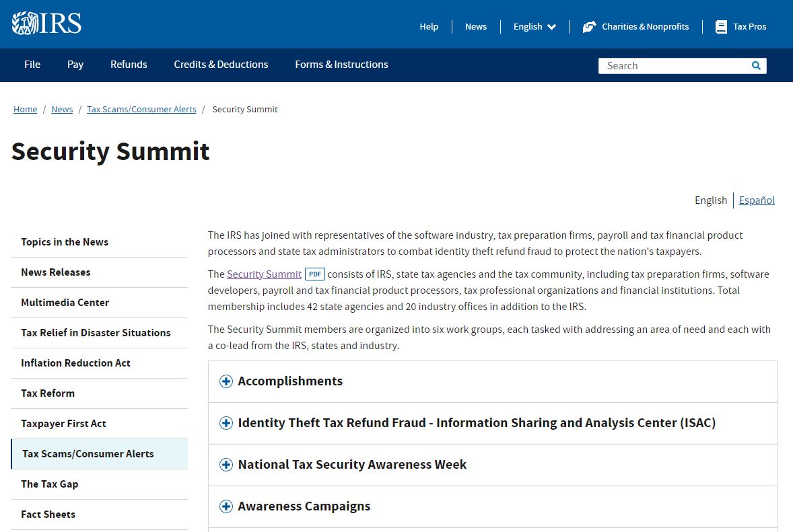Image resolution: width=793 pixels, height=532 pixels.
Task: Open the Refunds menu
Action: click(x=129, y=65)
